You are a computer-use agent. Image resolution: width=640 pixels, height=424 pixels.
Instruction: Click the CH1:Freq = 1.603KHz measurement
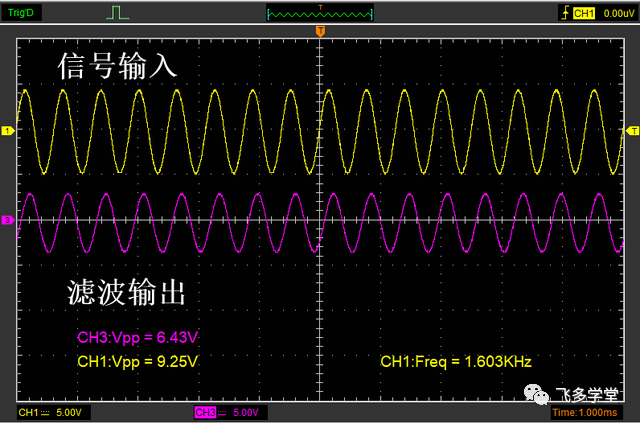click(x=456, y=362)
